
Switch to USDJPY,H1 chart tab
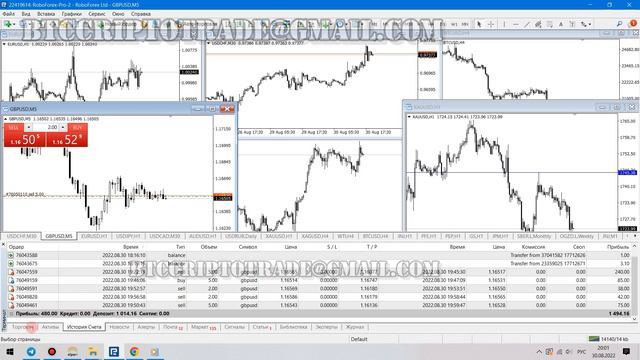click(128, 236)
